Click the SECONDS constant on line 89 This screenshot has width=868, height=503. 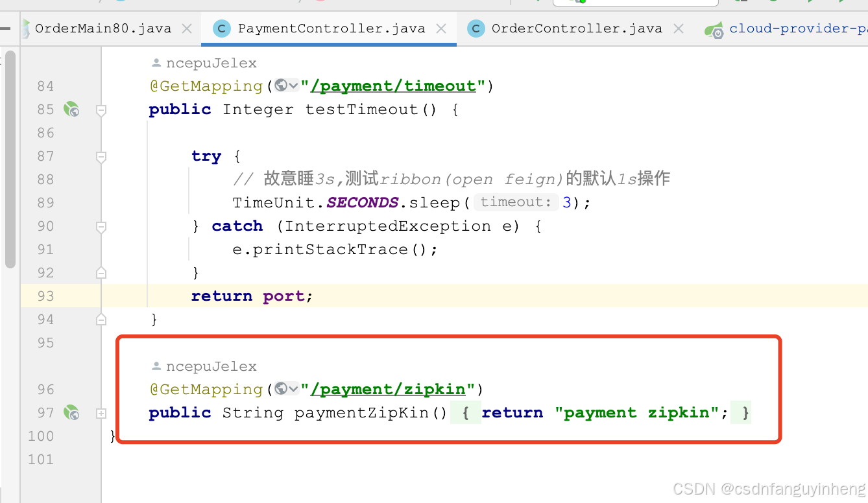pos(362,202)
